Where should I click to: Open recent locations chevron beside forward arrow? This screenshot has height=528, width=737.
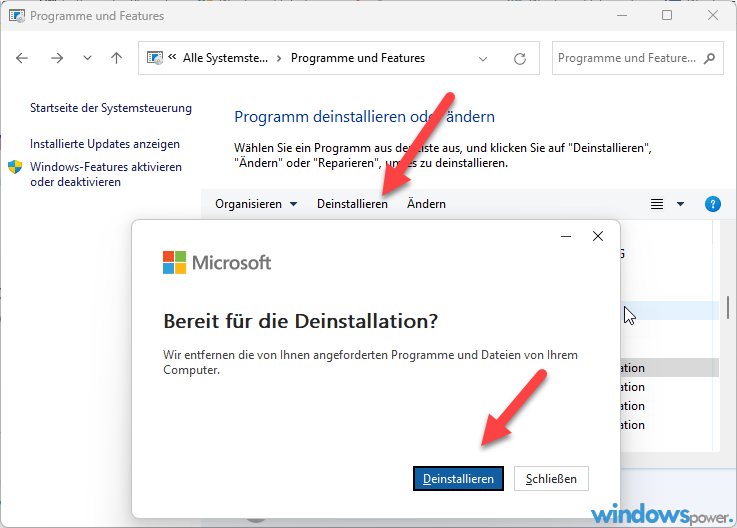[x=87, y=58]
